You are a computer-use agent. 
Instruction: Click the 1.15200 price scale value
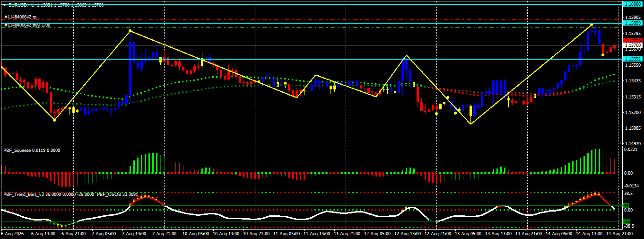pyautogui.click(x=633, y=112)
